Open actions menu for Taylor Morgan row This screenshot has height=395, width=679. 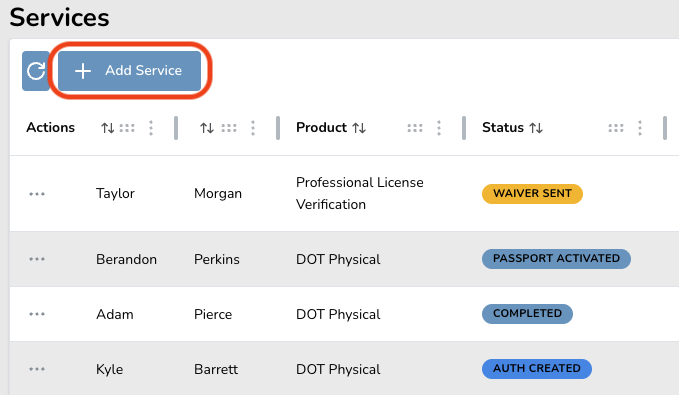point(37,194)
